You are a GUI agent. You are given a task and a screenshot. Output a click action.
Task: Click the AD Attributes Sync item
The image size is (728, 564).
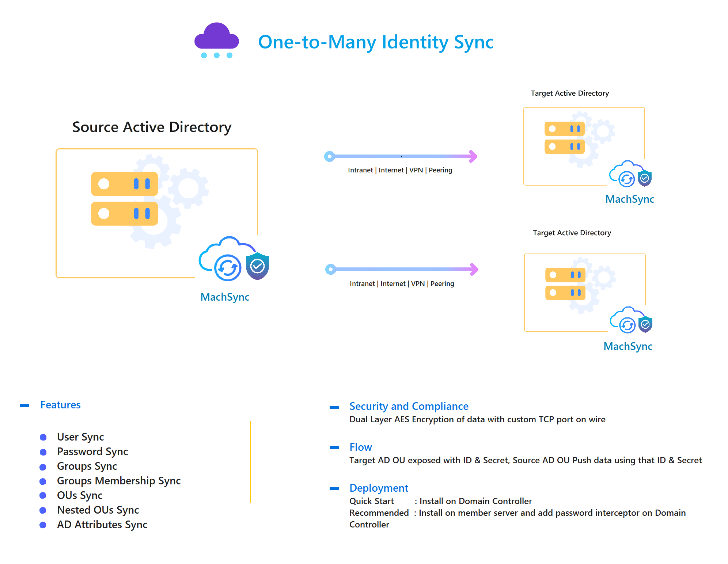(x=102, y=525)
